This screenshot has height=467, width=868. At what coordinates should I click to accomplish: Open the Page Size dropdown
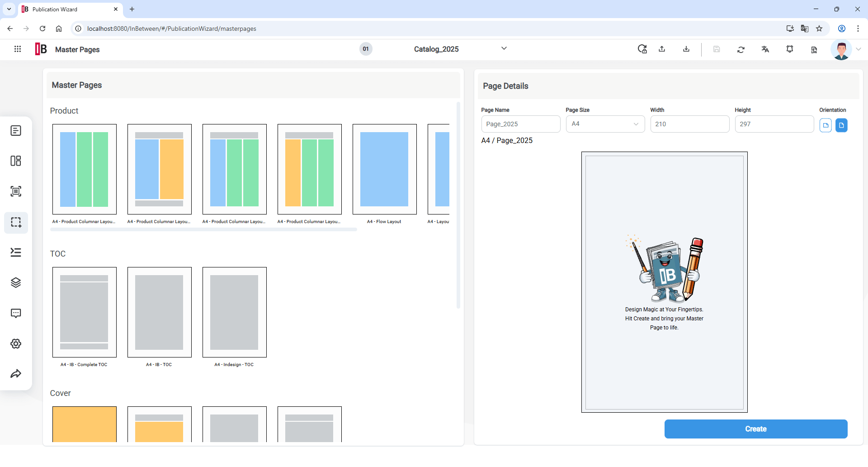point(605,124)
